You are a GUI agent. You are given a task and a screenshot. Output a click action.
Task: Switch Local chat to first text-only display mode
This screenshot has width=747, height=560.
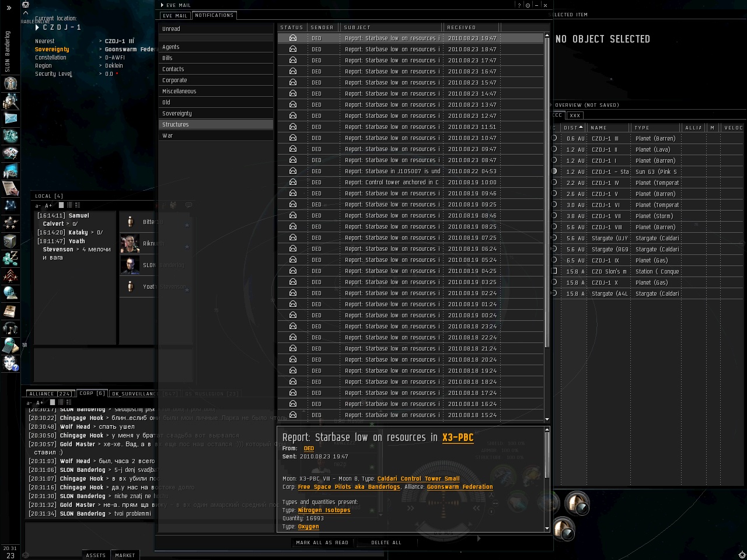[61, 205]
